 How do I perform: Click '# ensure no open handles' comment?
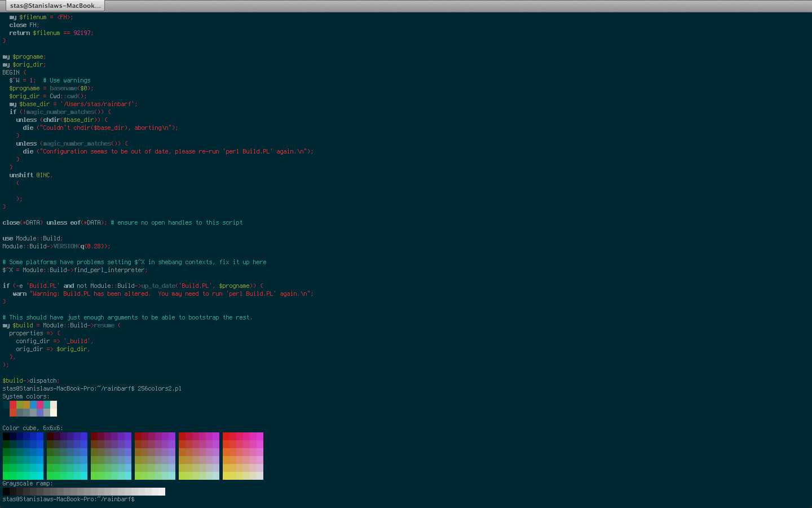pos(176,223)
